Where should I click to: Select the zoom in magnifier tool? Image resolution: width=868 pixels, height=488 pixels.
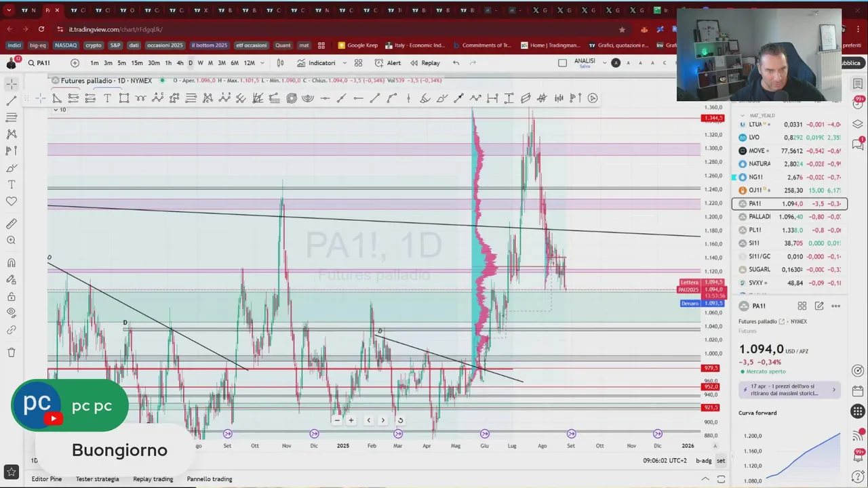click(12, 241)
